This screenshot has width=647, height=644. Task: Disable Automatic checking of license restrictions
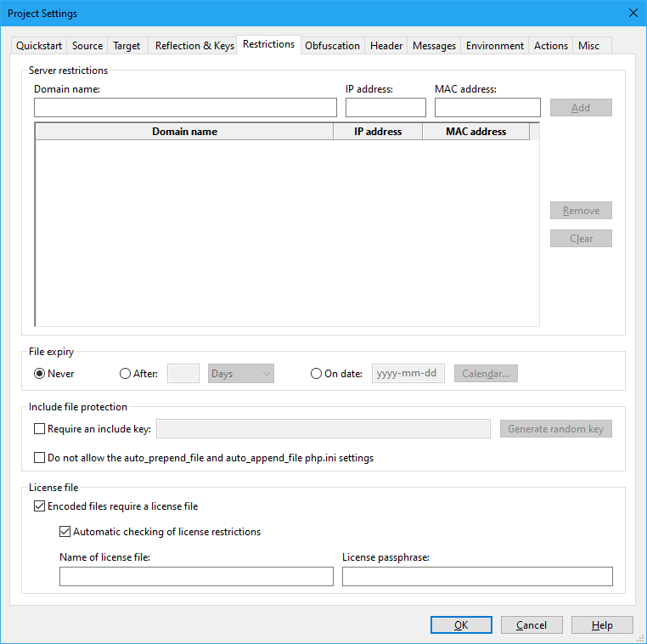point(65,532)
